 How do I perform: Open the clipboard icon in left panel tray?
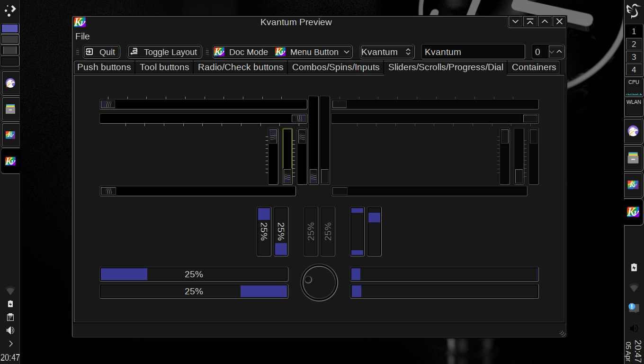(x=10, y=317)
